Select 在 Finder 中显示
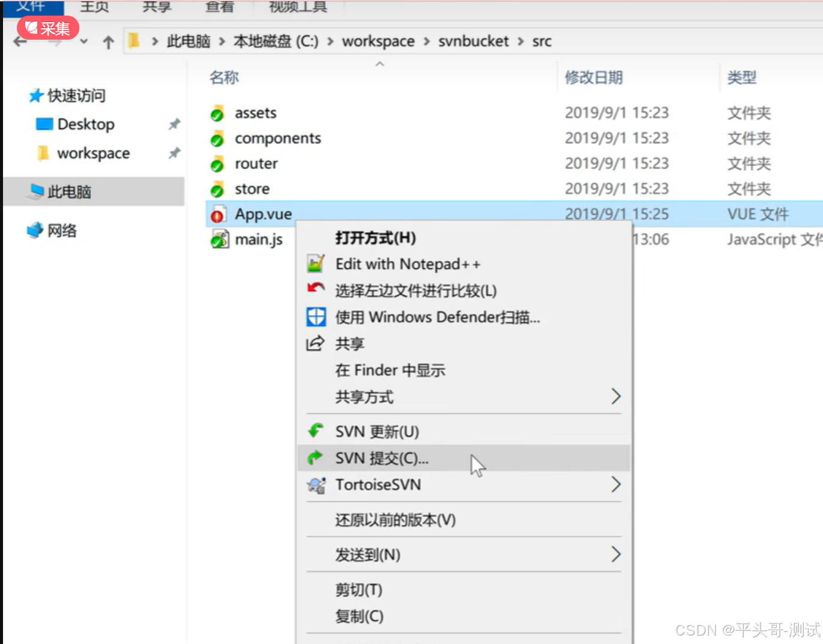The height and width of the screenshot is (644, 823). coord(464,370)
